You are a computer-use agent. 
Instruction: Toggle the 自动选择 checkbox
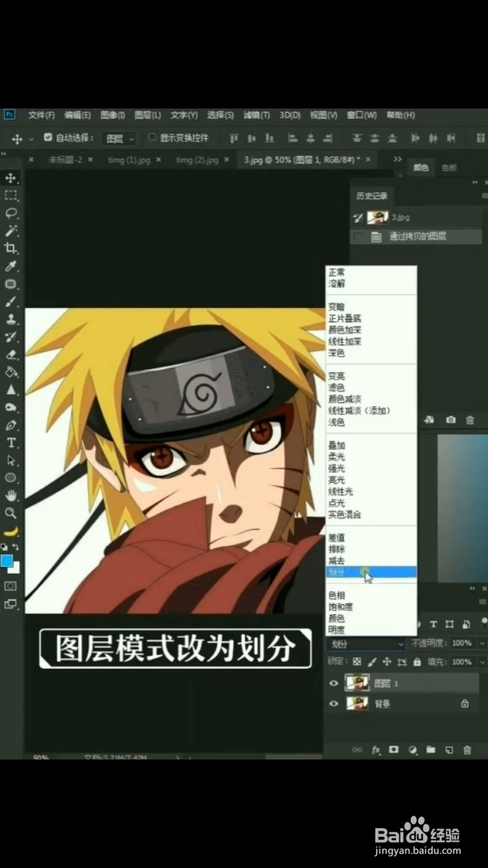click(47, 137)
